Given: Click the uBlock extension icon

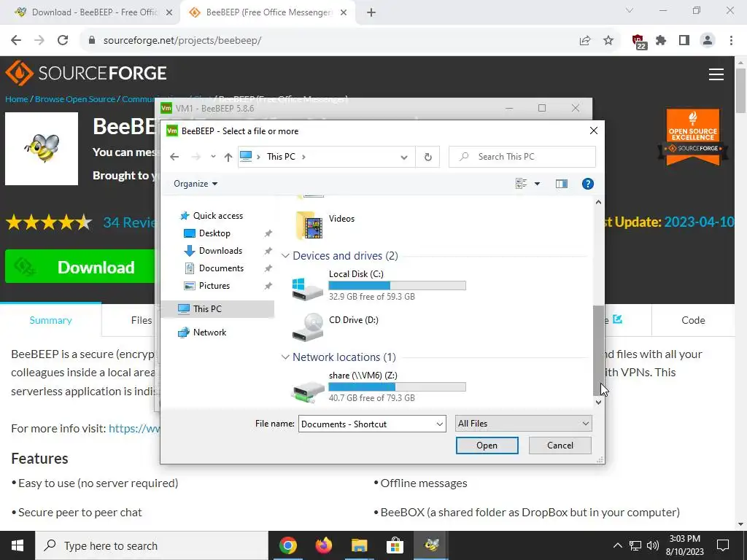Looking at the screenshot, I should tap(638, 42).
